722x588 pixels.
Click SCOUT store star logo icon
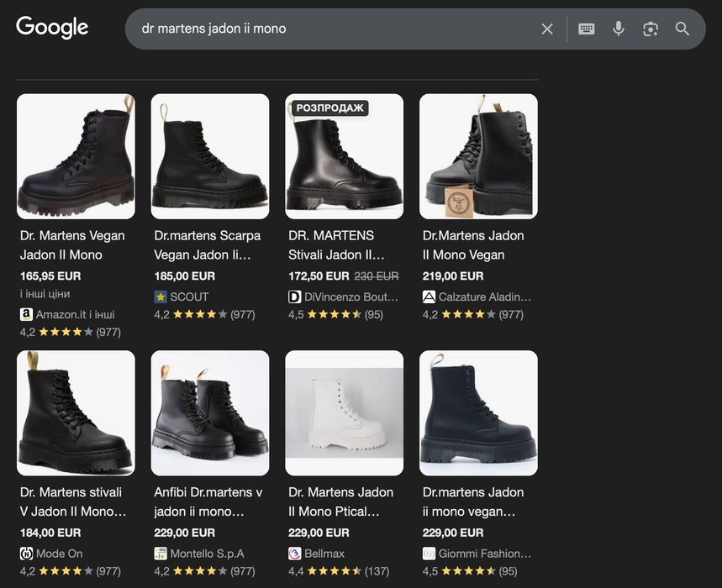coord(161,297)
